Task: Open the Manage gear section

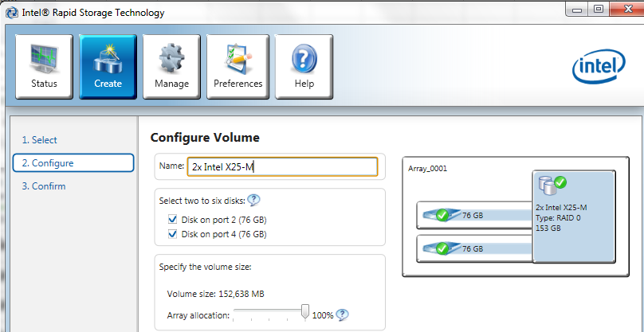Action: pos(171,67)
